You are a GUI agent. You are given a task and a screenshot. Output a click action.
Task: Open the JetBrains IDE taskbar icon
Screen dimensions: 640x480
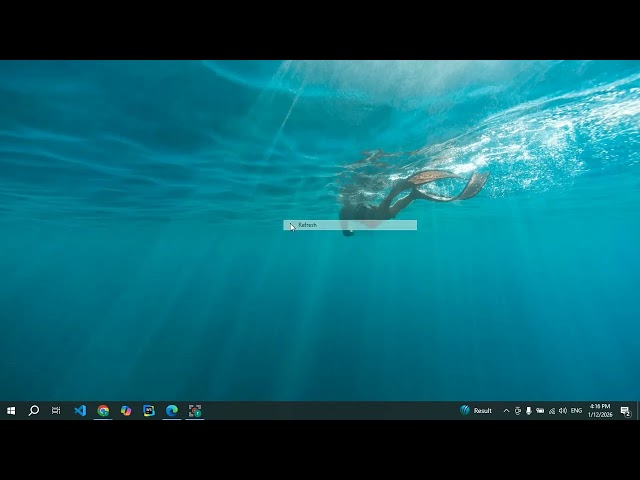(x=149, y=411)
